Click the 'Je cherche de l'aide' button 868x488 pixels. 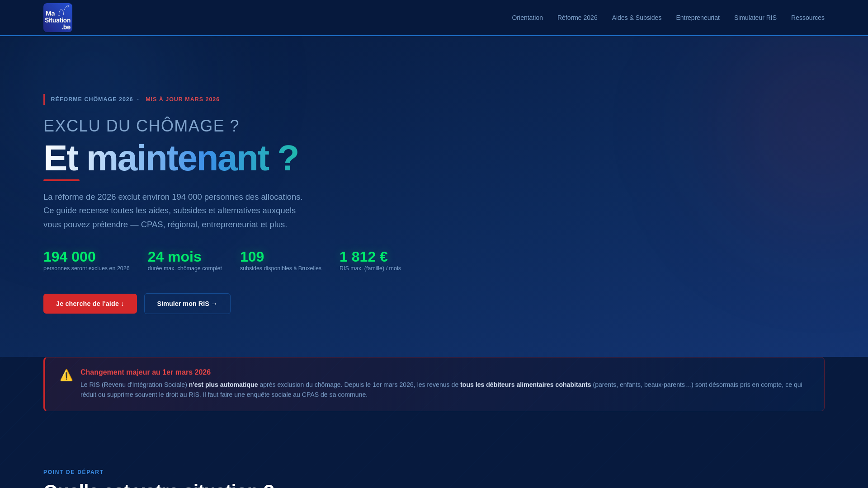(x=90, y=304)
